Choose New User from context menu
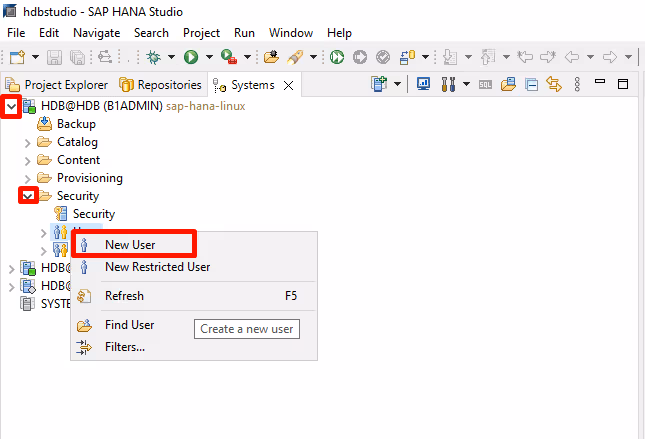645x439 pixels. [x=130, y=244]
